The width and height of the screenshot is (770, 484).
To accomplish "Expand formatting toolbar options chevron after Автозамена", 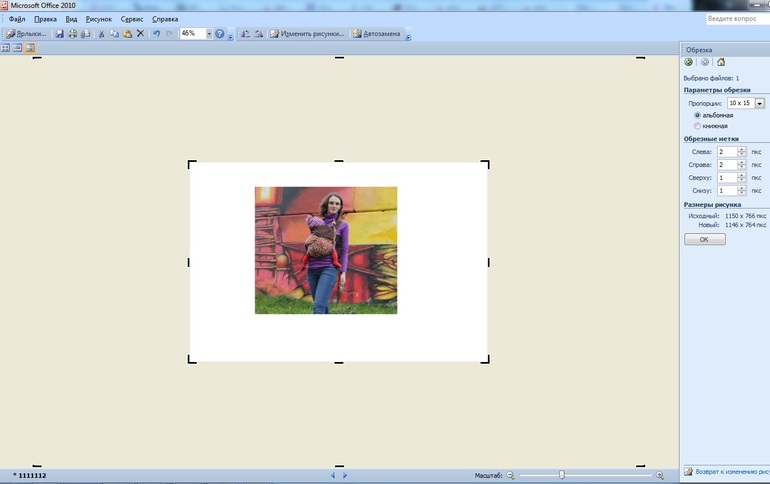I will [408, 36].
